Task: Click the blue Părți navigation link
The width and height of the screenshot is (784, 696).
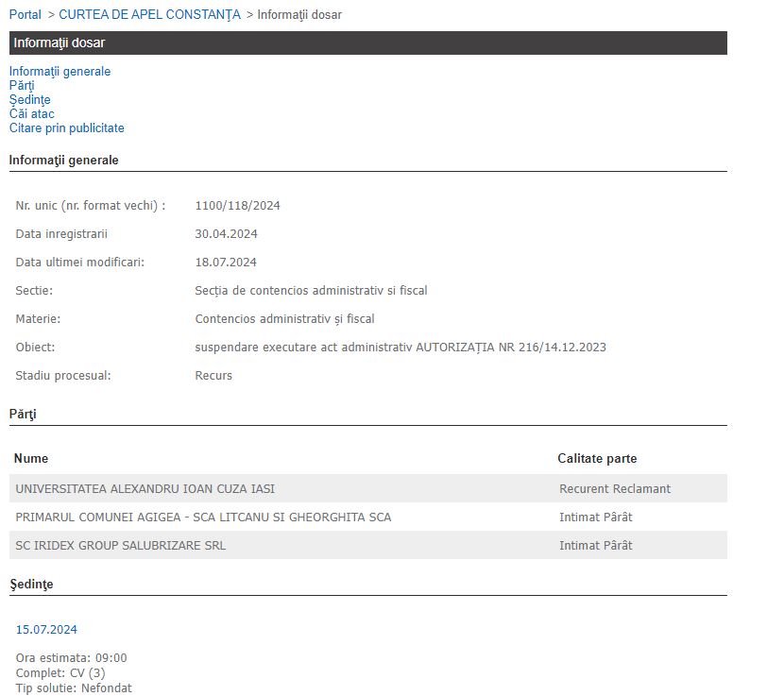Action: pos(22,86)
